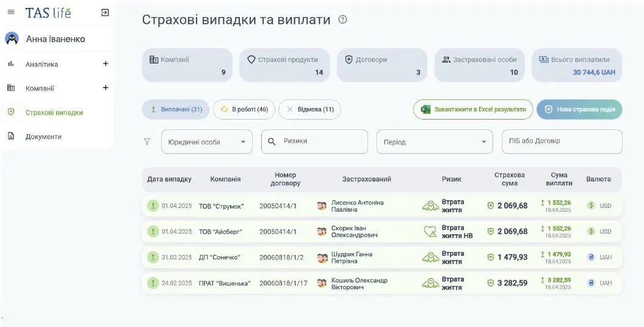Click the green arrow status icon in the Лисенко row

pos(153,206)
